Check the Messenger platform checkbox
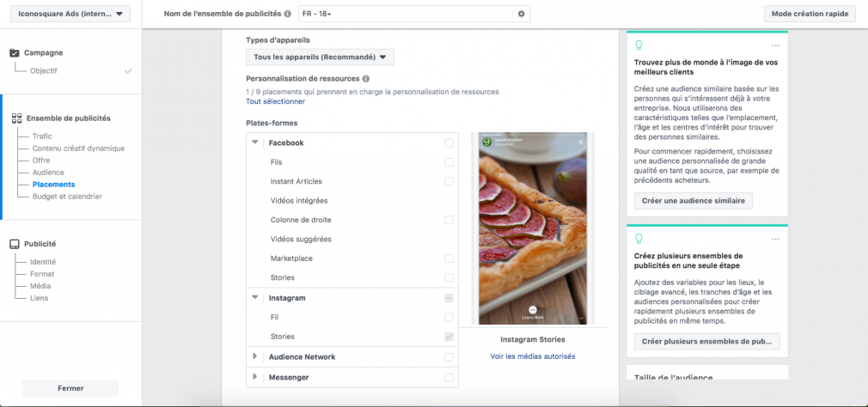Screen dimensions: 868x407 pyautogui.click(x=449, y=378)
